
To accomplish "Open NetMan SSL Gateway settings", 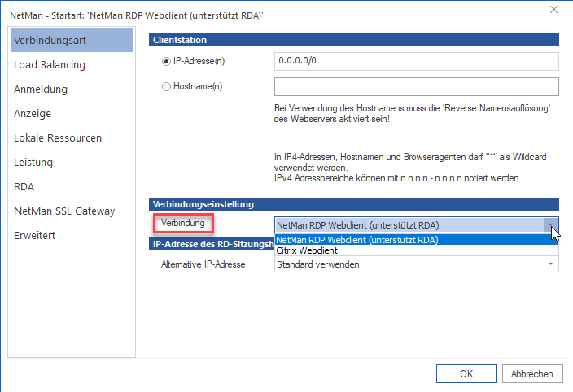I will (64, 211).
